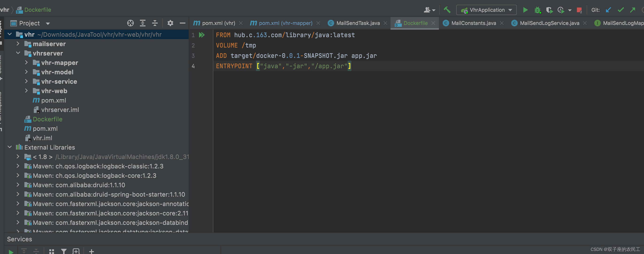Select the Dockerfile in the Project tree
This screenshot has width=644, height=254.
pos(47,119)
